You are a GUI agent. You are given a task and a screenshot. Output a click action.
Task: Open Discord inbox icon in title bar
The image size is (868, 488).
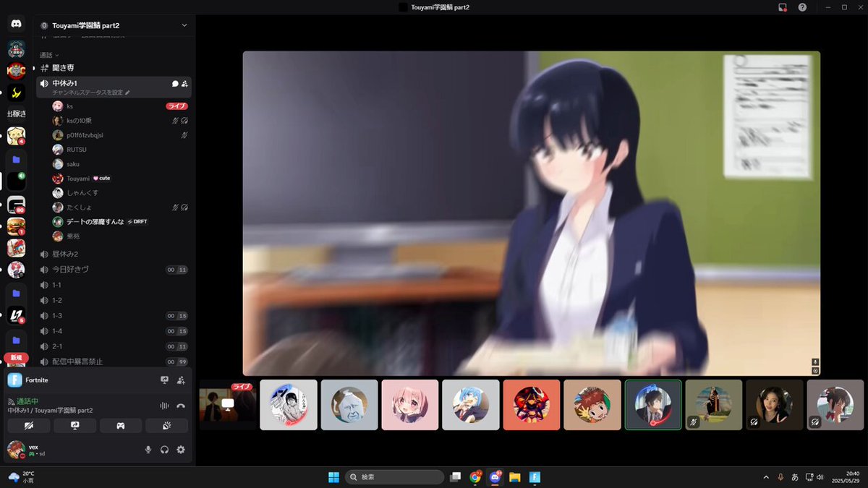pos(782,7)
